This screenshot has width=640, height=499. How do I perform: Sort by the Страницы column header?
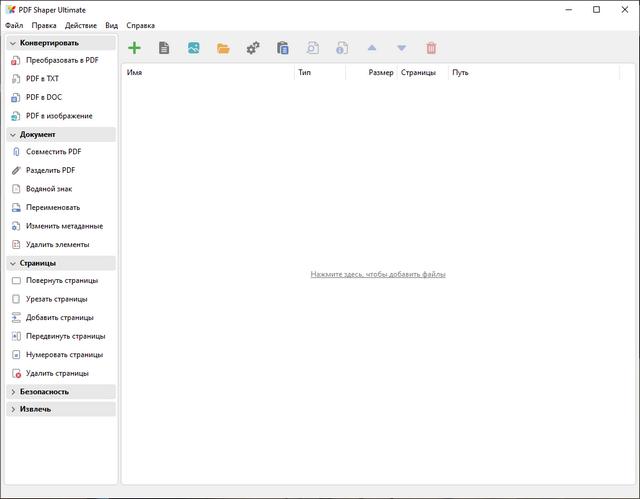tap(423, 73)
